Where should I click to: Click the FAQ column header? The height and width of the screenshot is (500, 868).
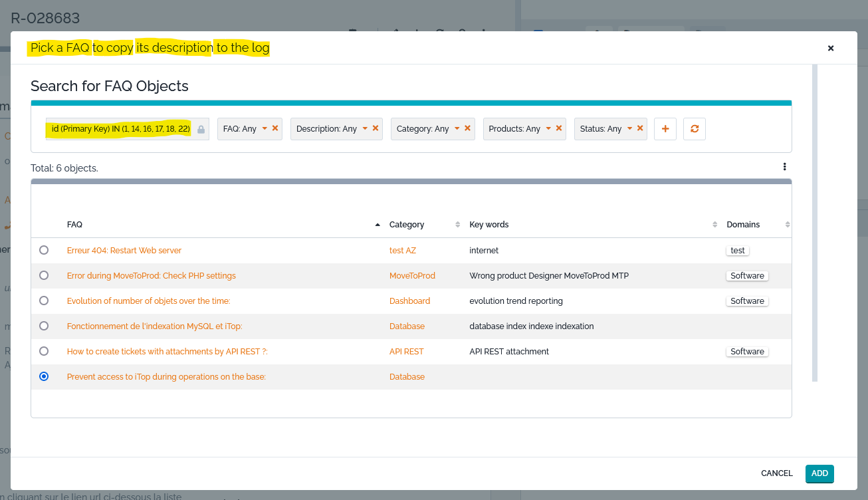74,225
